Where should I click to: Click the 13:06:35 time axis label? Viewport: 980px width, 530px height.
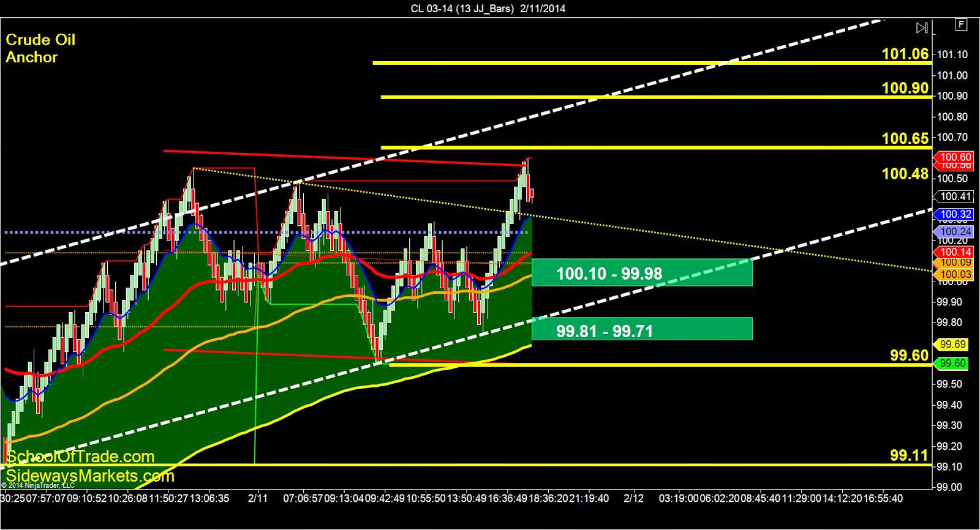pyautogui.click(x=209, y=498)
